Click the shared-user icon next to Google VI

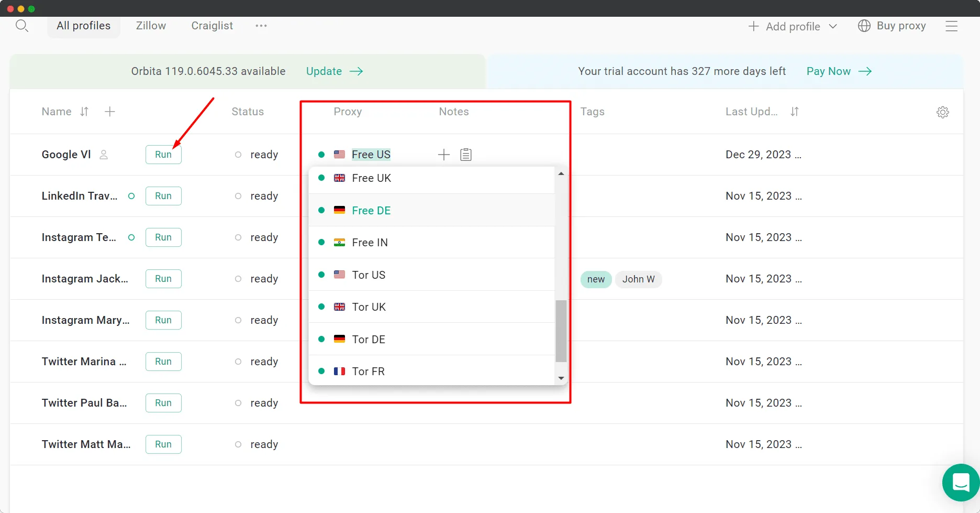click(x=104, y=155)
